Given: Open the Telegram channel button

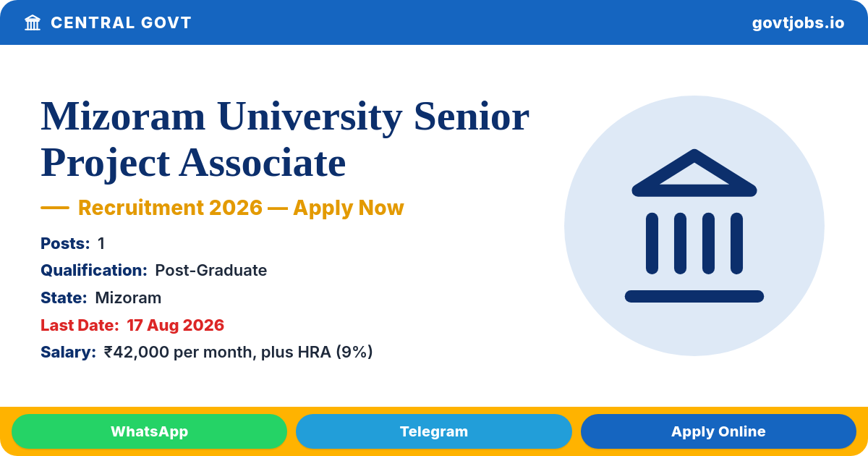Looking at the screenshot, I should [434, 431].
